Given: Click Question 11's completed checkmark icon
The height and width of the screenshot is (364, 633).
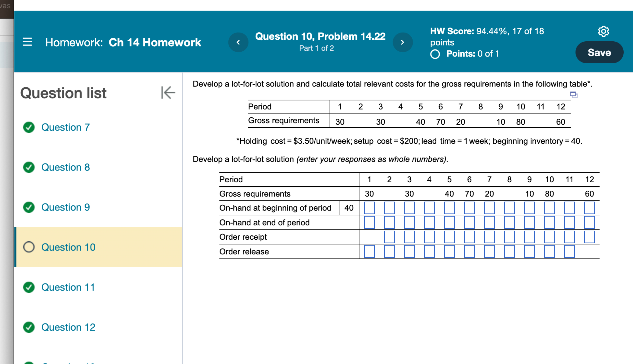Looking at the screenshot, I should (29, 287).
